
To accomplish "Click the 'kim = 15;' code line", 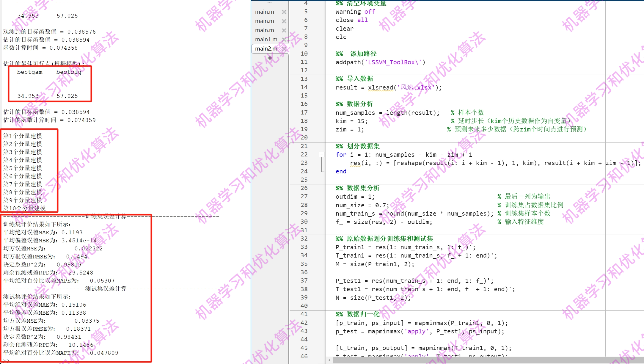I will click(x=351, y=121).
